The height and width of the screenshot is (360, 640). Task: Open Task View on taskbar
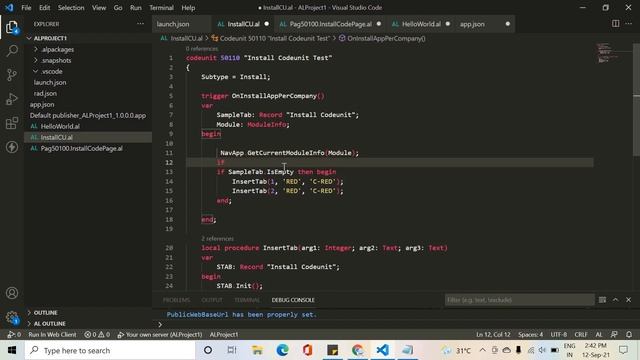(232, 350)
